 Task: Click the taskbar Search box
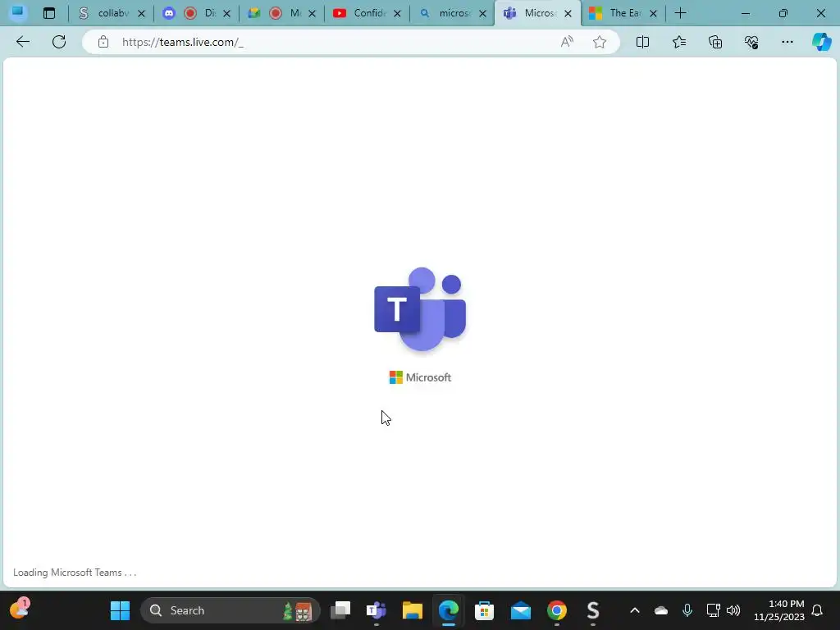pos(231,610)
